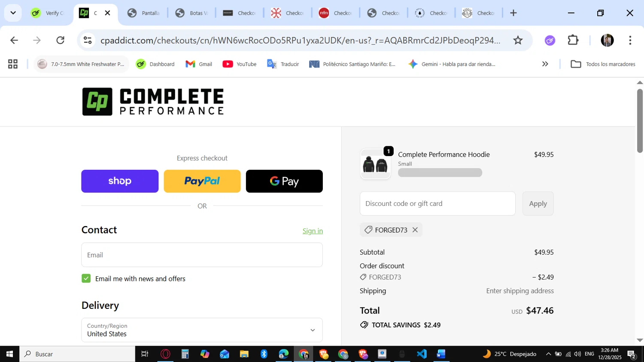Switch to the Botas tab
The image size is (644, 362).
(x=192, y=13)
